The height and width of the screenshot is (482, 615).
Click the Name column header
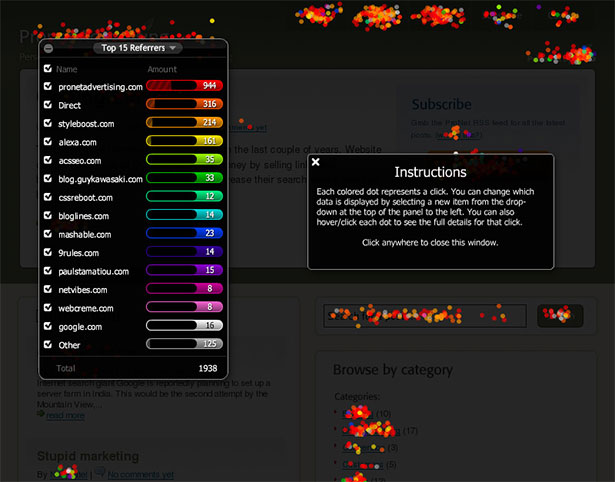coord(66,69)
